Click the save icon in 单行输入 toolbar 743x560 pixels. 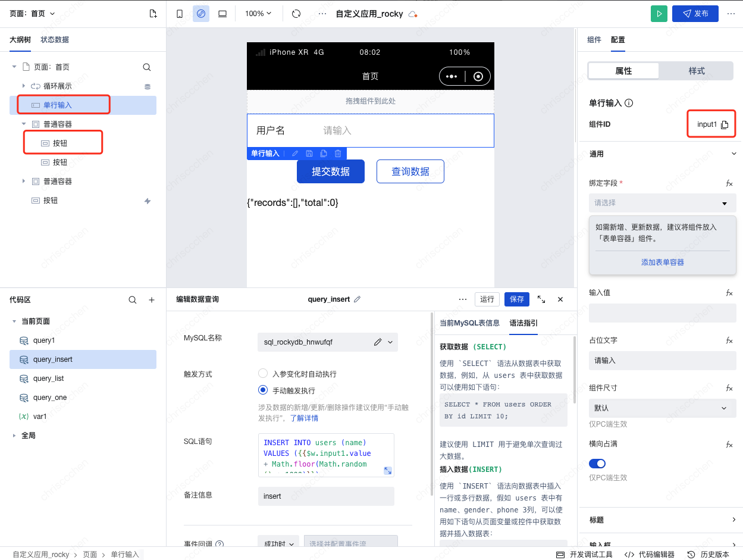(309, 154)
